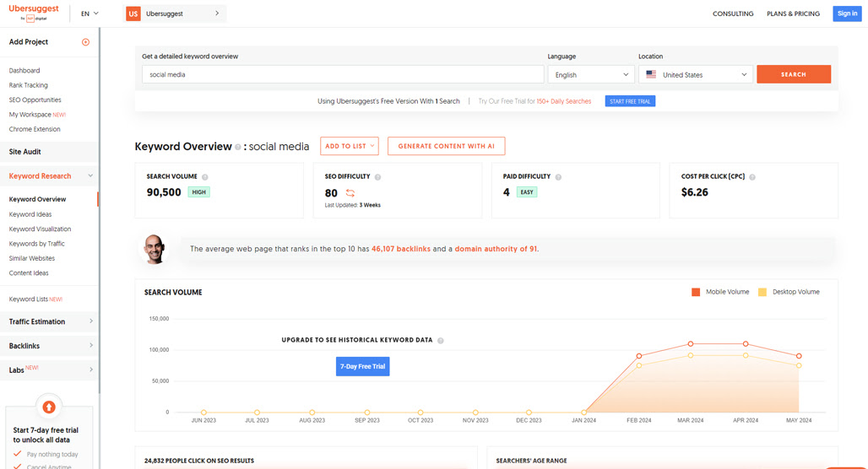Click the upgrade arrow icon in sidebar
Image resolution: width=868 pixels, height=469 pixels.
[x=49, y=407]
